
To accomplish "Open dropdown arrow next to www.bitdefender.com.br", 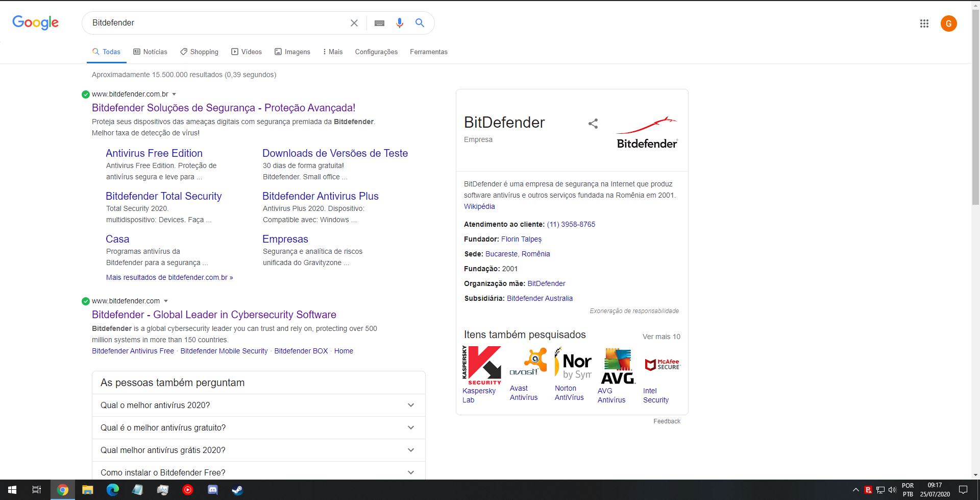I will 174,94.
